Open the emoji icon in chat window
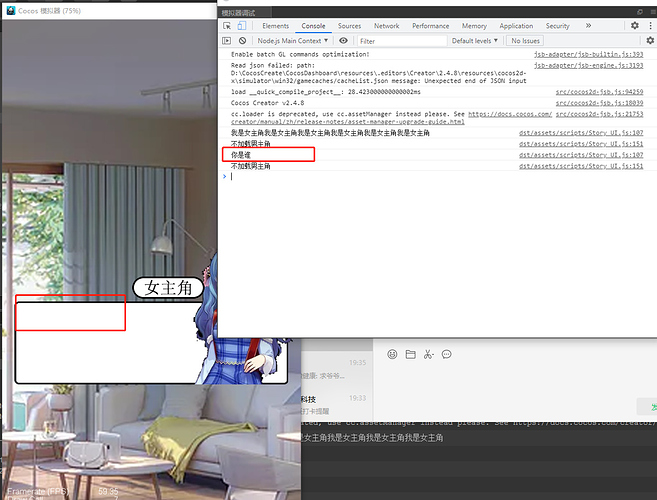 pos(392,355)
